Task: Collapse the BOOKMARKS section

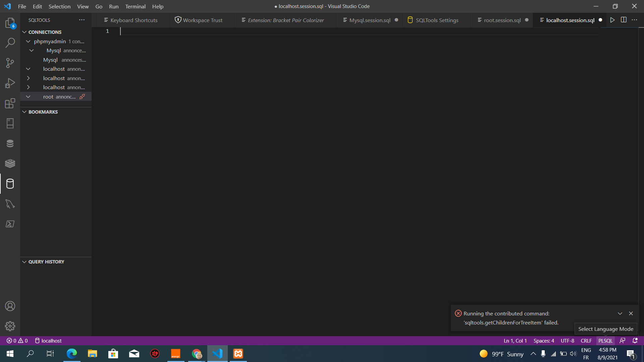Action: click(x=24, y=112)
